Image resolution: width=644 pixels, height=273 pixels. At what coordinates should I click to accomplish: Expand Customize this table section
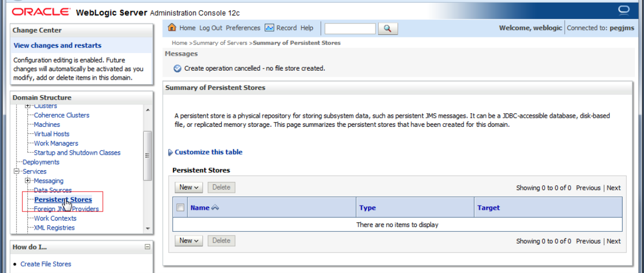coord(208,152)
